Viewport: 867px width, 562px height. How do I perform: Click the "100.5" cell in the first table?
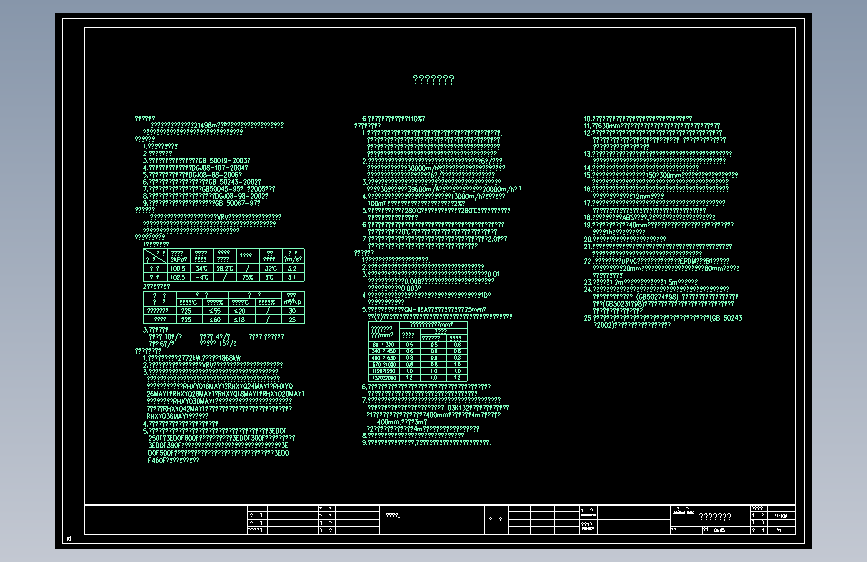pyautogui.click(x=178, y=268)
